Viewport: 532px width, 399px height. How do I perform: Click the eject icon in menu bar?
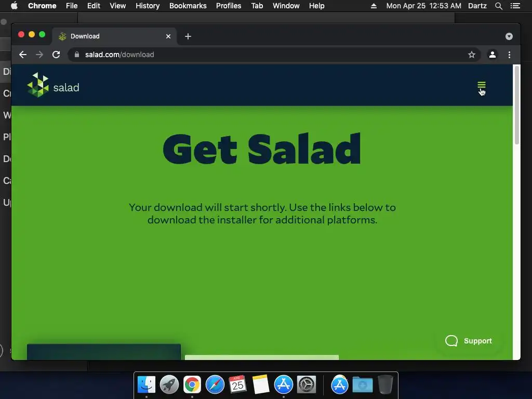pos(374,6)
